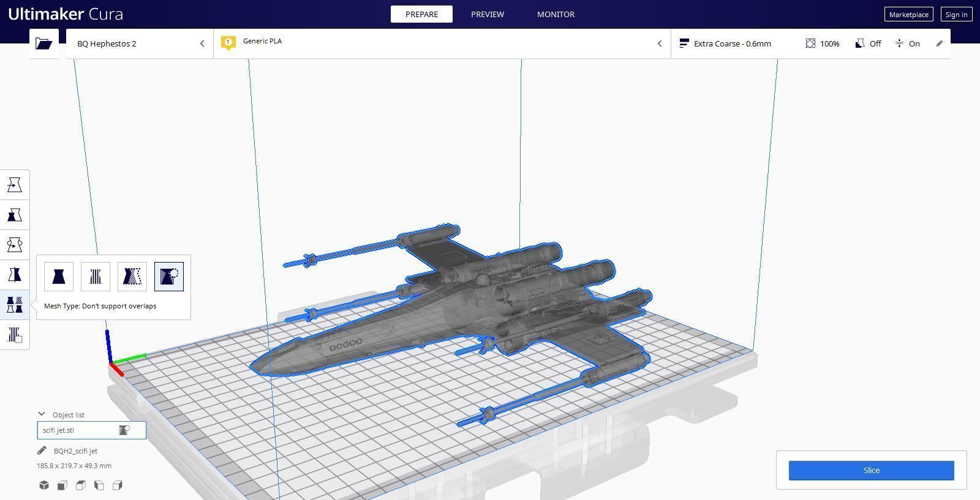The image size is (980, 500).
Task: Open custom print settings pencil icon
Action: coord(940,43)
